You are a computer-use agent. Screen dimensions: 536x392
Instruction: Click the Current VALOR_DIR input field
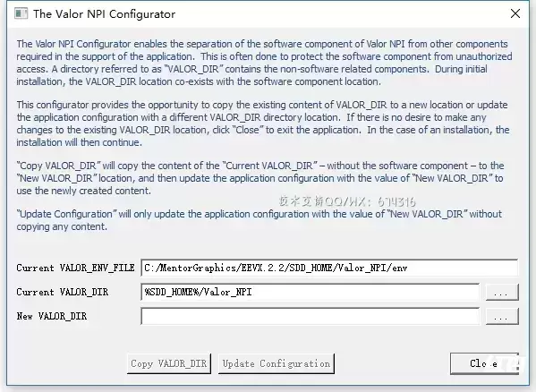[310, 292]
